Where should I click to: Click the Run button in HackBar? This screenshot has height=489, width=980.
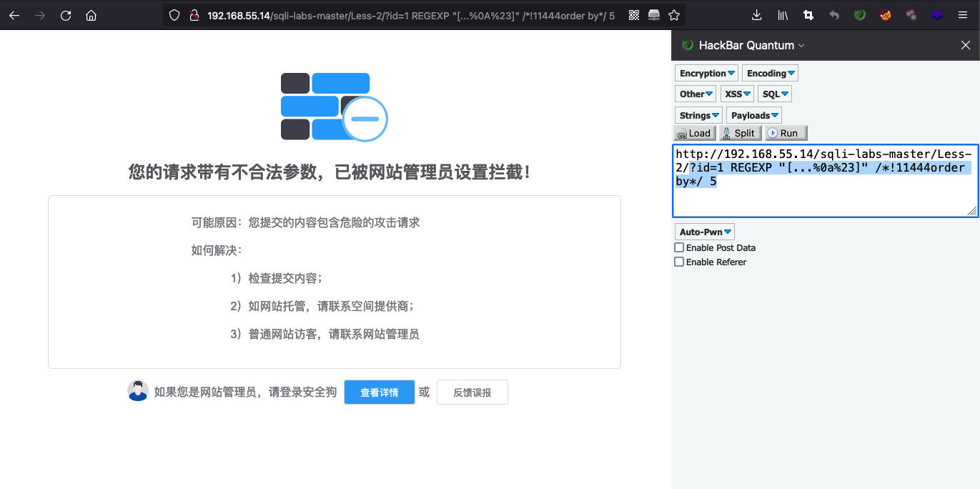pos(786,133)
